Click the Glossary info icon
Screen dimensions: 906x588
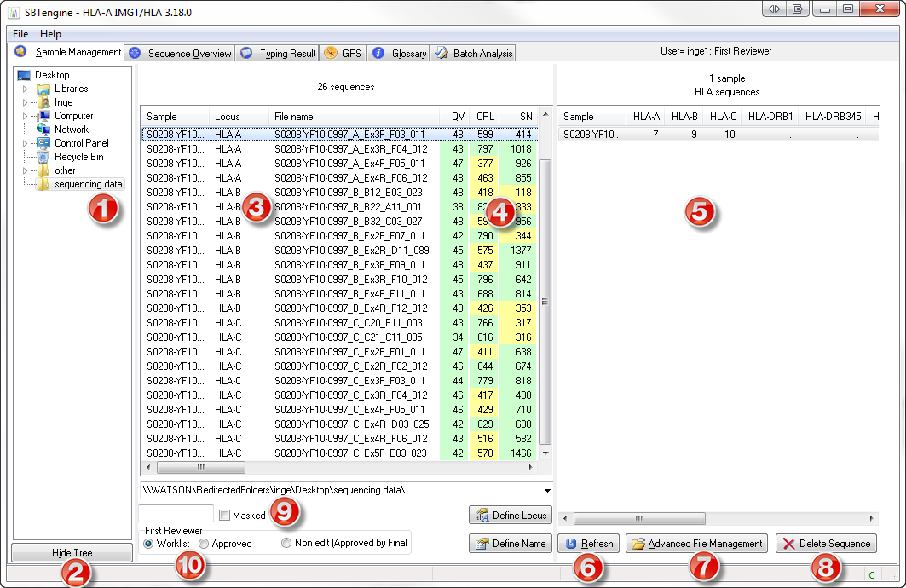(x=378, y=53)
